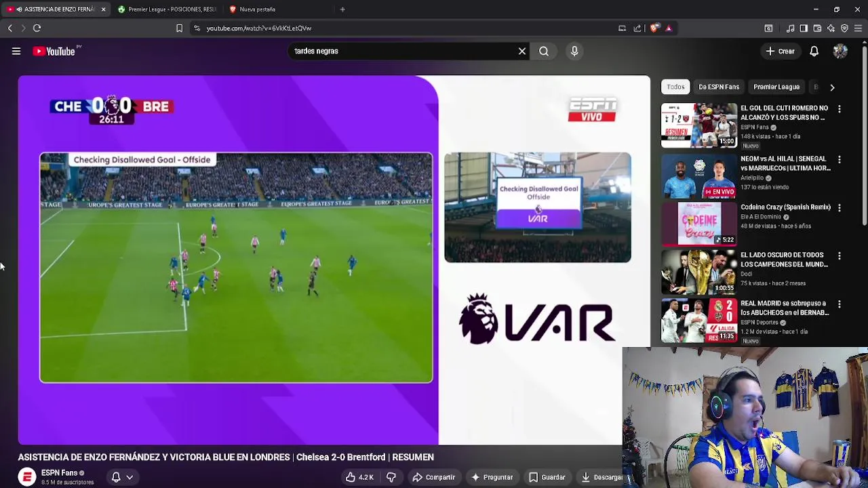Like the video (4.2 K)
This screenshot has width=868, height=488.
click(x=359, y=477)
